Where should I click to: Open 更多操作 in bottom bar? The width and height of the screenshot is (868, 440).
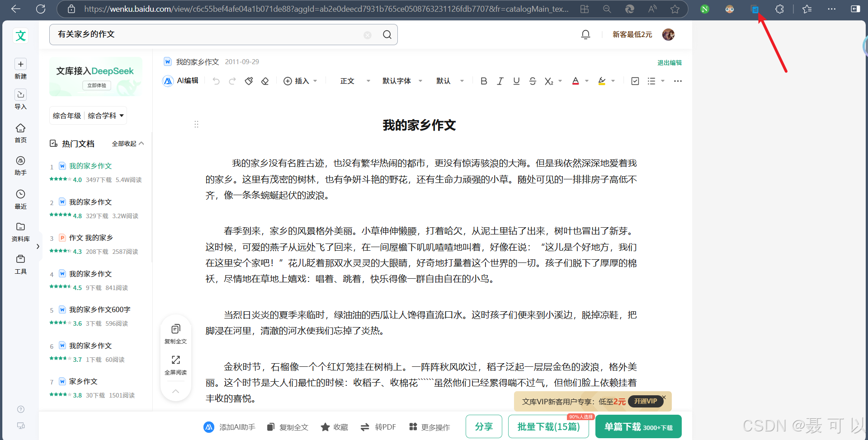coord(429,427)
